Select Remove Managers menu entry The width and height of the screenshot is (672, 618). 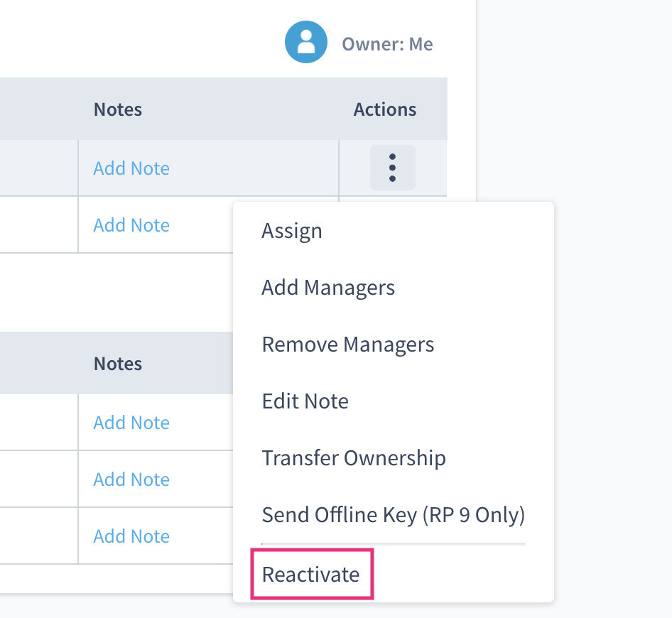pyautogui.click(x=347, y=345)
